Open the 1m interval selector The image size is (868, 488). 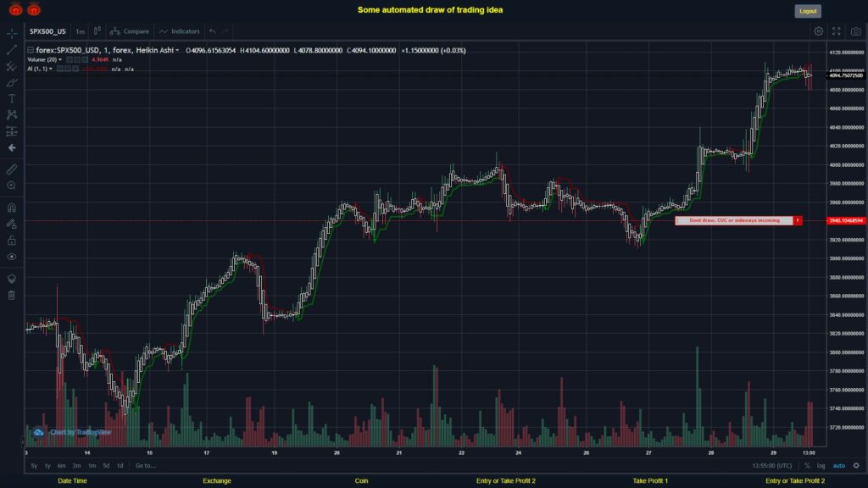[x=81, y=31]
